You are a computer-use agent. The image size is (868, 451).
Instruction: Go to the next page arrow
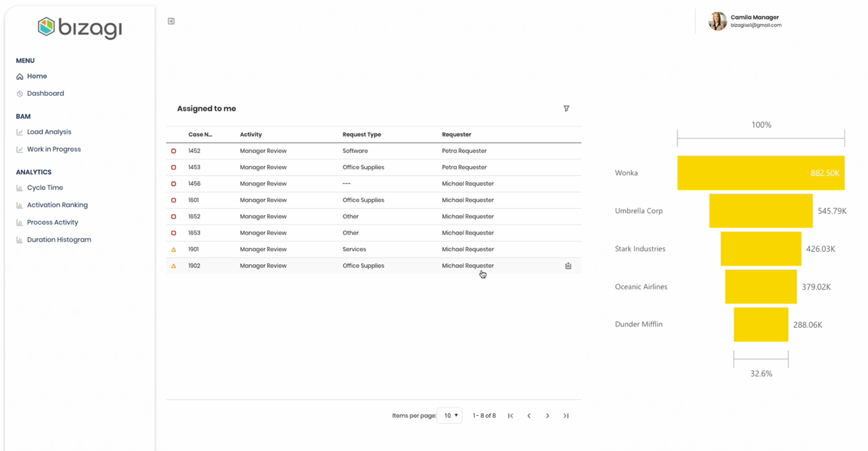pyautogui.click(x=548, y=416)
